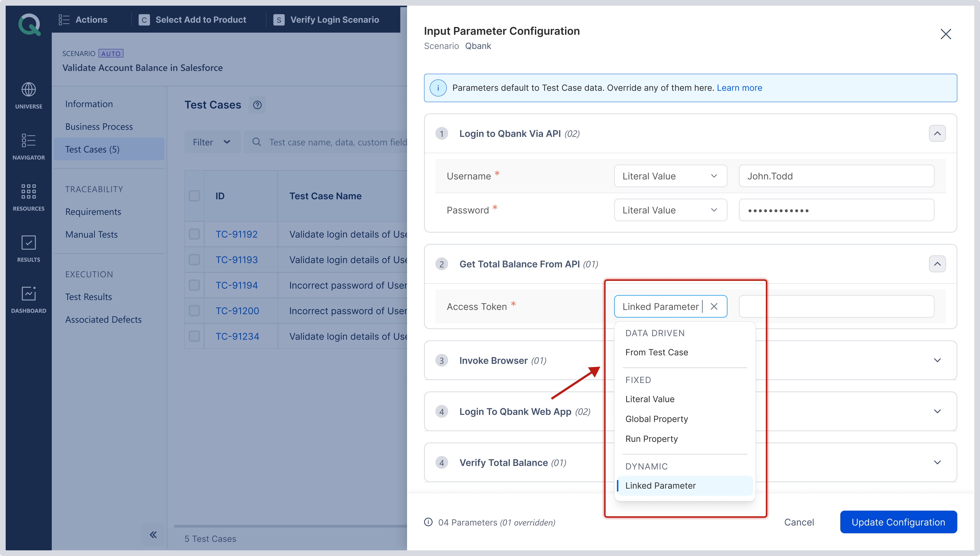Check the TC-91234 row checkbox
Screen dimensions: 980x556
(194, 336)
